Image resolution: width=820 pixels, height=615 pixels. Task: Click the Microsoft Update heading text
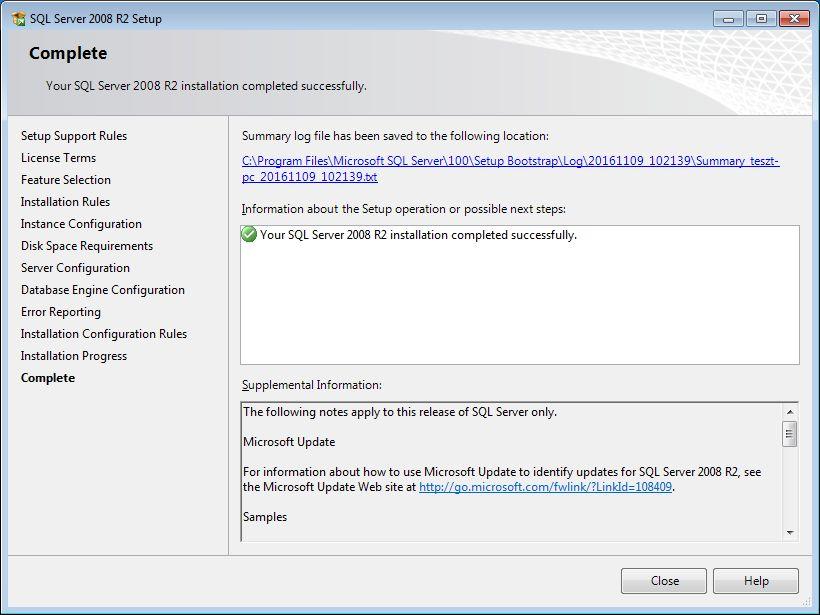click(289, 442)
